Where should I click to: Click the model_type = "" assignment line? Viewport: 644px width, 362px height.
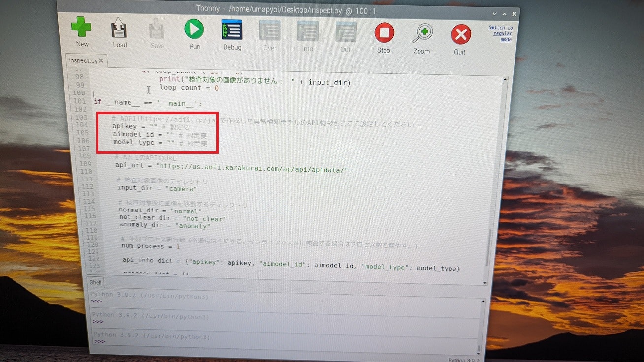tap(160, 142)
